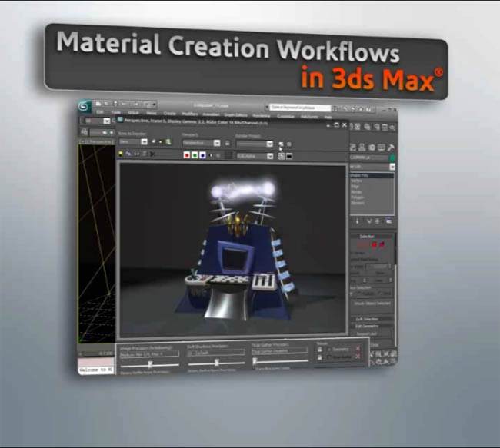Toggle the viewport lock icon
The height and width of the screenshot is (448, 500).
(228, 143)
